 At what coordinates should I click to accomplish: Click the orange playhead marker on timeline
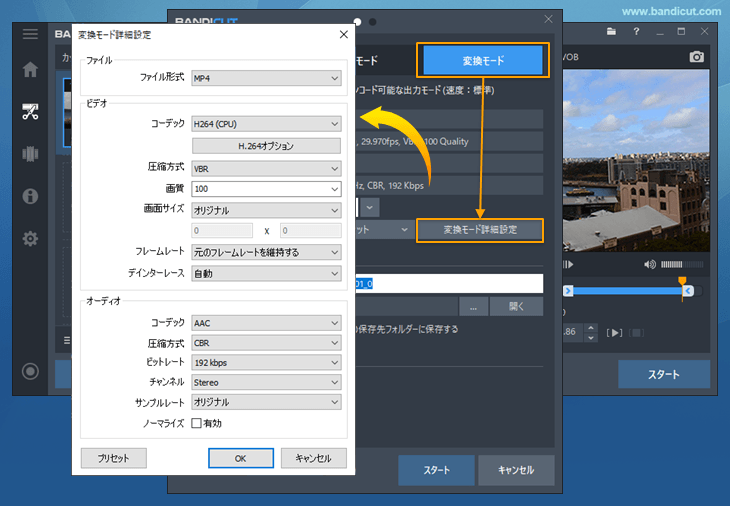(x=682, y=281)
